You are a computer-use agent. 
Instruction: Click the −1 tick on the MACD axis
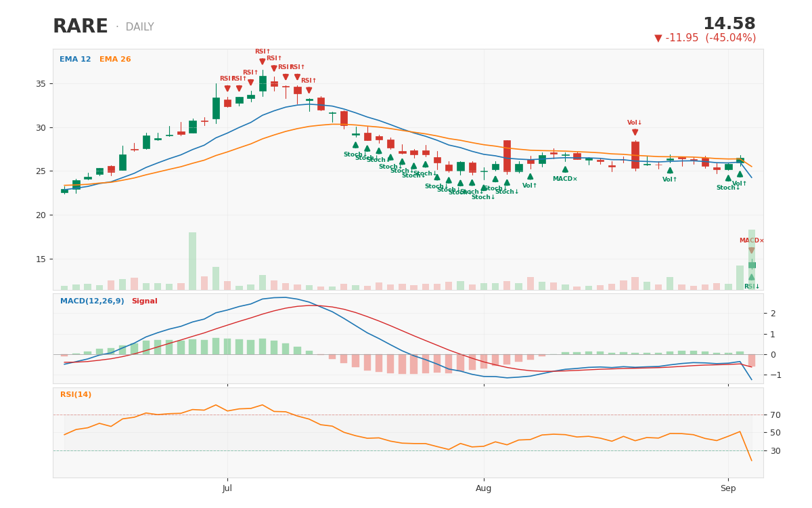click(x=775, y=375)
